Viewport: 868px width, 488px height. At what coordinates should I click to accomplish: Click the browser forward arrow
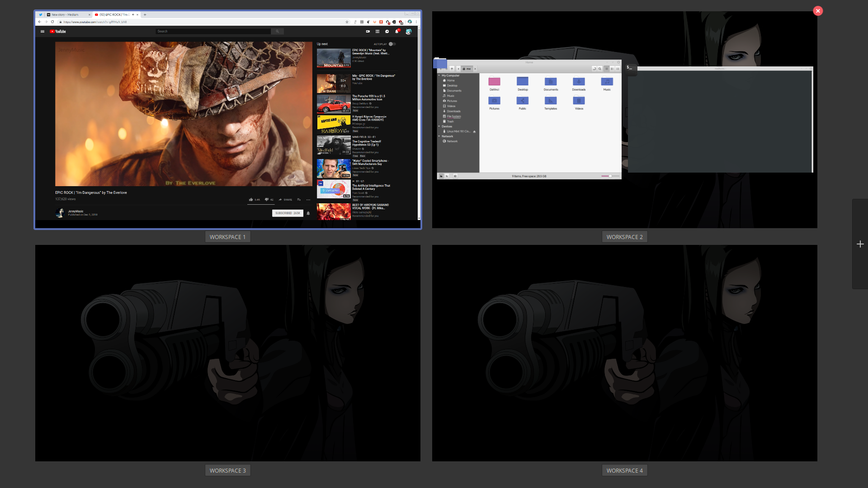point(46,22)
